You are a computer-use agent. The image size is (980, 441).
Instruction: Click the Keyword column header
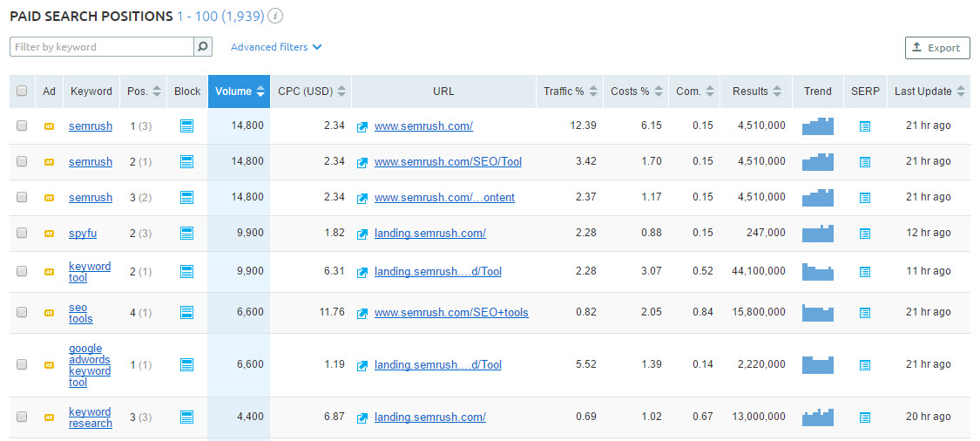91,92
